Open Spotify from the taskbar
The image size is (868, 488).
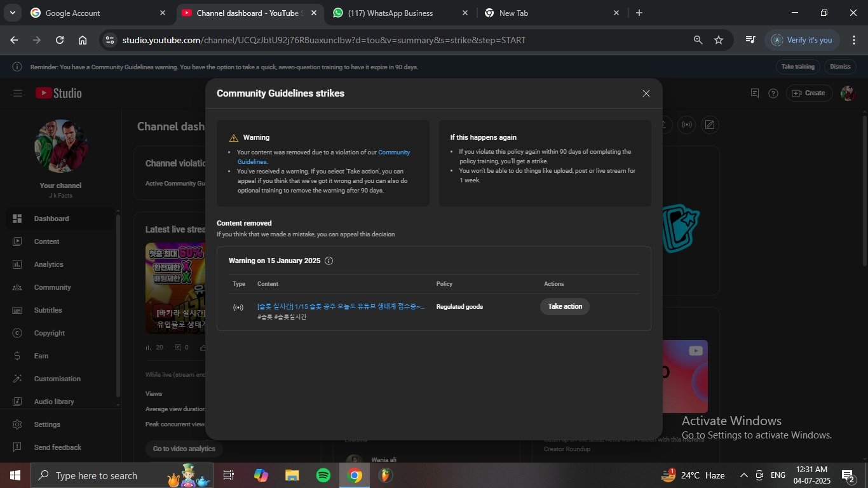[323, 475]
